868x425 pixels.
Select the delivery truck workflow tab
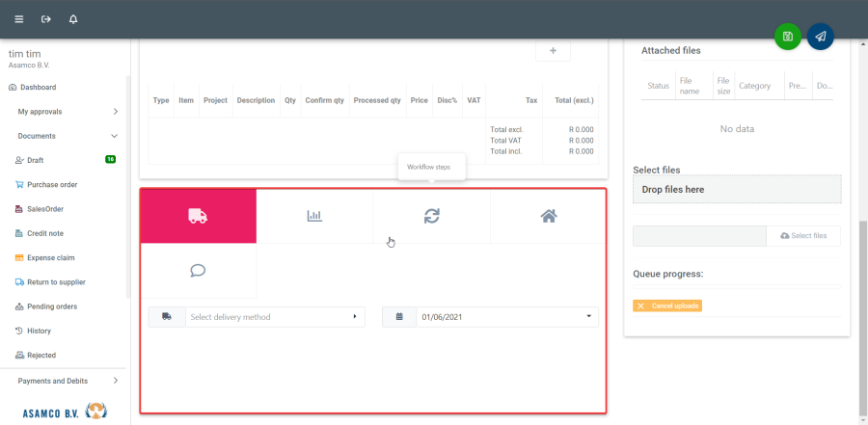pos(198,216)
